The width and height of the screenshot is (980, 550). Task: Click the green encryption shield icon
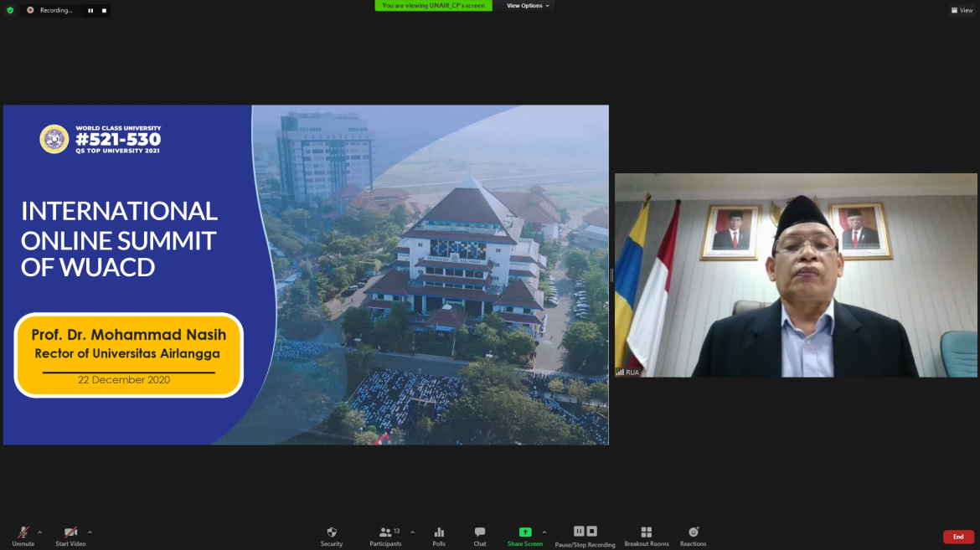click(10, 10)
